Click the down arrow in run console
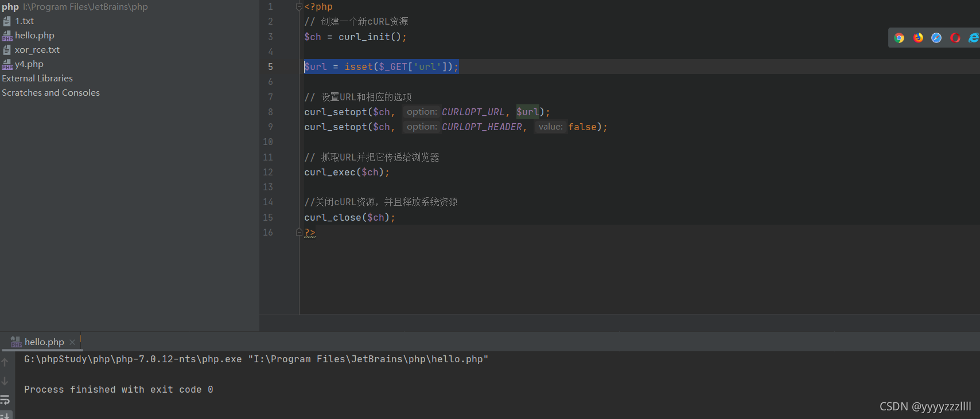This screenshot has height=419, width=980. click(5, 381)
